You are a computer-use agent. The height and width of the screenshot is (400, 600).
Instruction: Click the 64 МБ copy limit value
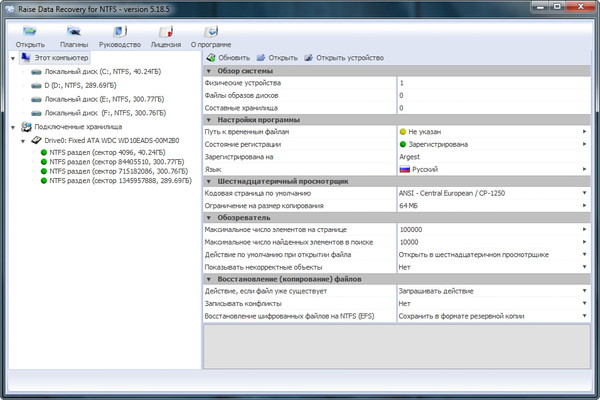point(408,206)
